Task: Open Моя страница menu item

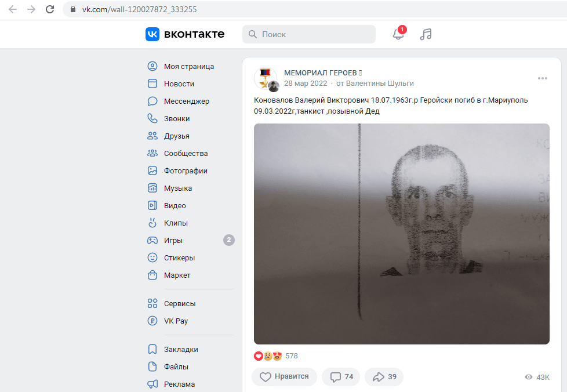Action: pos(189,67)
